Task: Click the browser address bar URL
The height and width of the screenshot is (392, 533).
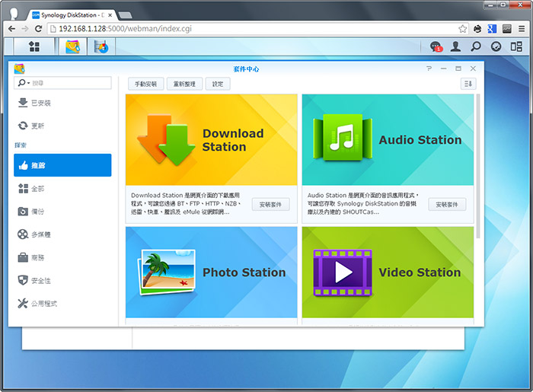Action: click(125, 28)
